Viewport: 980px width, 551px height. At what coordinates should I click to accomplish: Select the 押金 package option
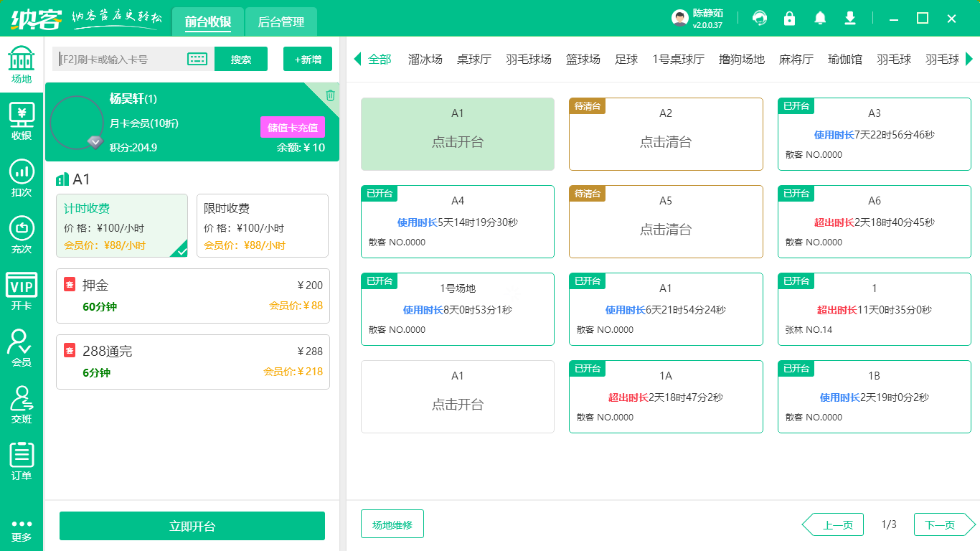point(192,296)
